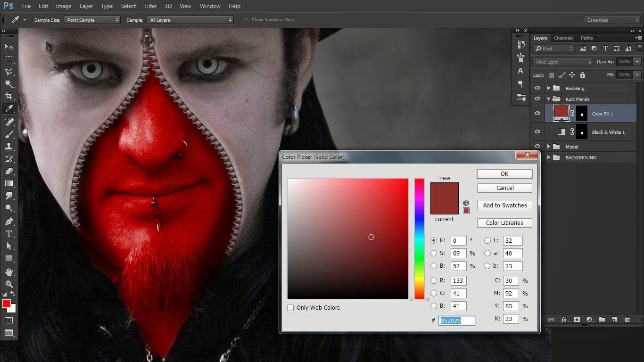Image resolution: width=644 pixels, height=362 pixels.
Task: Hide the Resleting group
Action: pyautogui.click(x=537, y=88)
